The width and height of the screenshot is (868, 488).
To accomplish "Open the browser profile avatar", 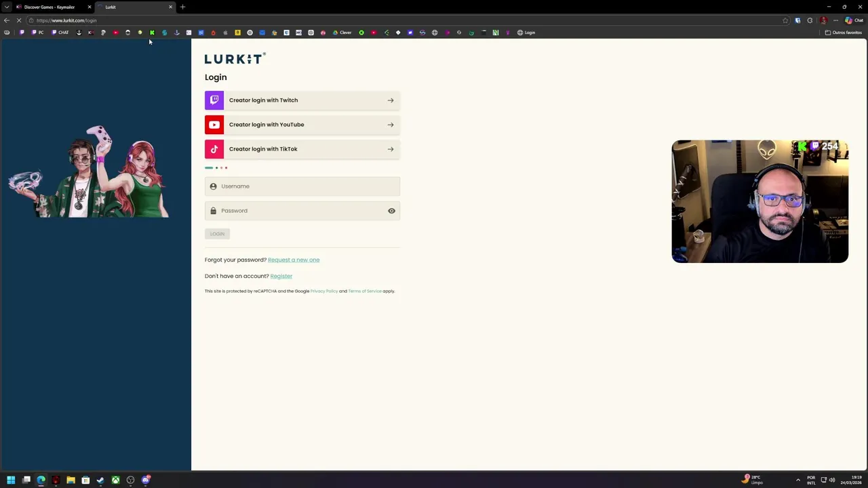I will 823,20.
